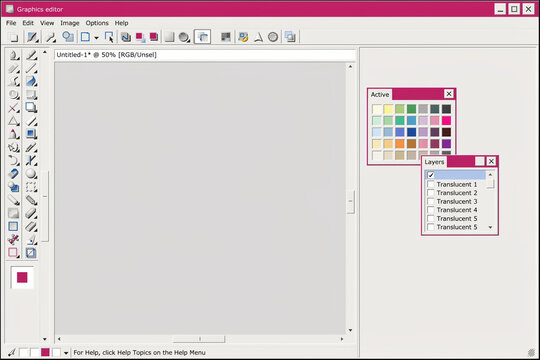The image size is (540, 360).
Task: Click the dark gray image icon in toolbar
Action: coord(226,37)
